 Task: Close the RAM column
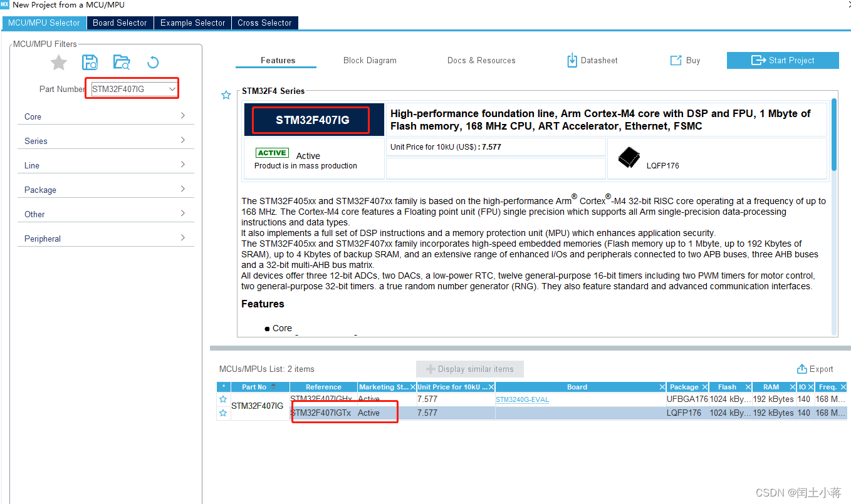793,387
